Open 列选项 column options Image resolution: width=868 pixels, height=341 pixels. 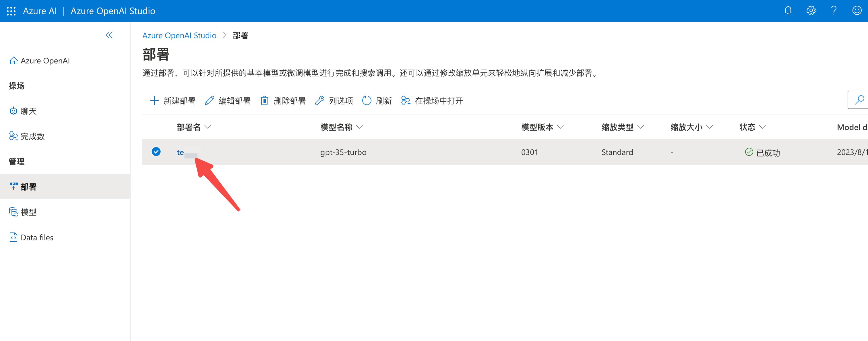point(334,101)
